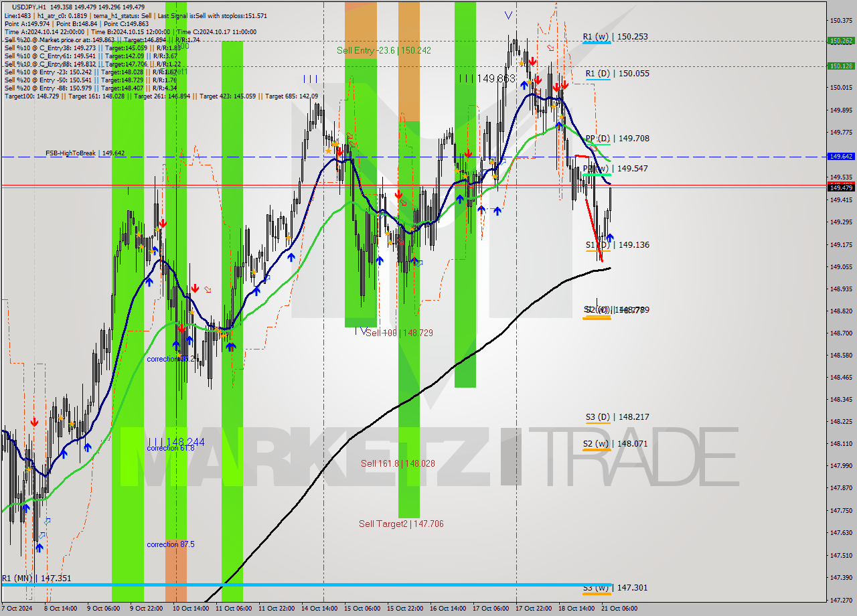Viewport: 857px width, 616px height.
Task: Click the S2 (w) | 148.071 support label
Action: [615, 444]
